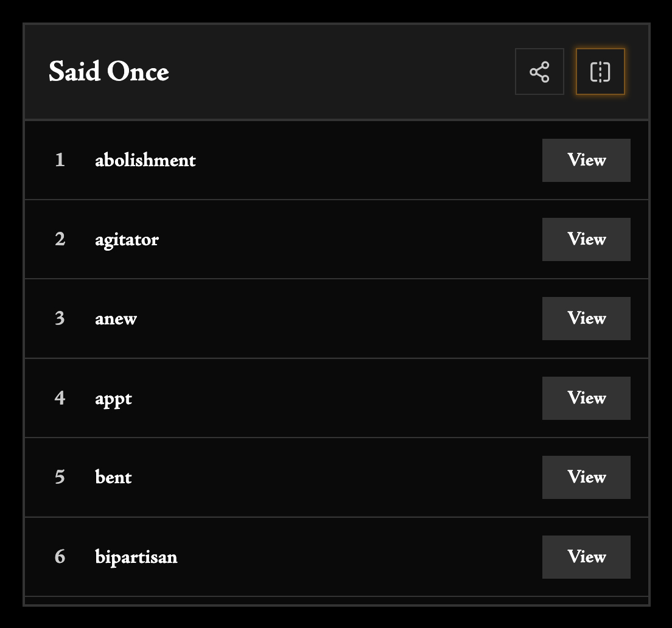Click row number 2
This screenshot has width=672, height=628.
pos(60,239)
